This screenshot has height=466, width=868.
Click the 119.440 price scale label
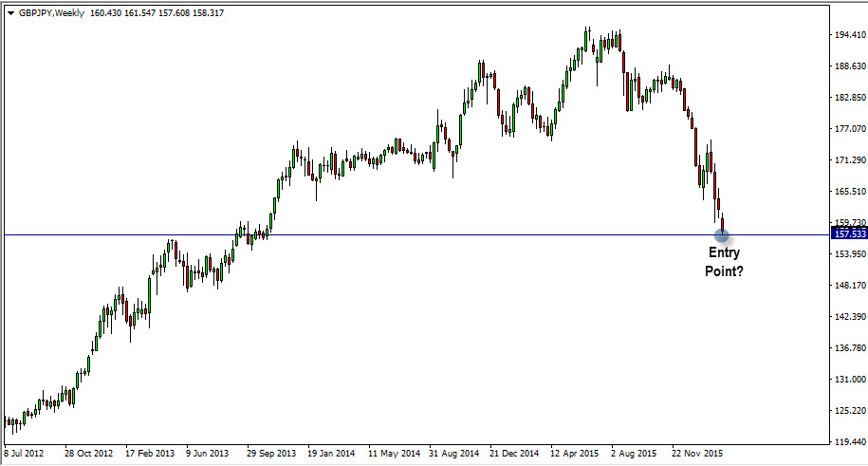click(849, 442)
